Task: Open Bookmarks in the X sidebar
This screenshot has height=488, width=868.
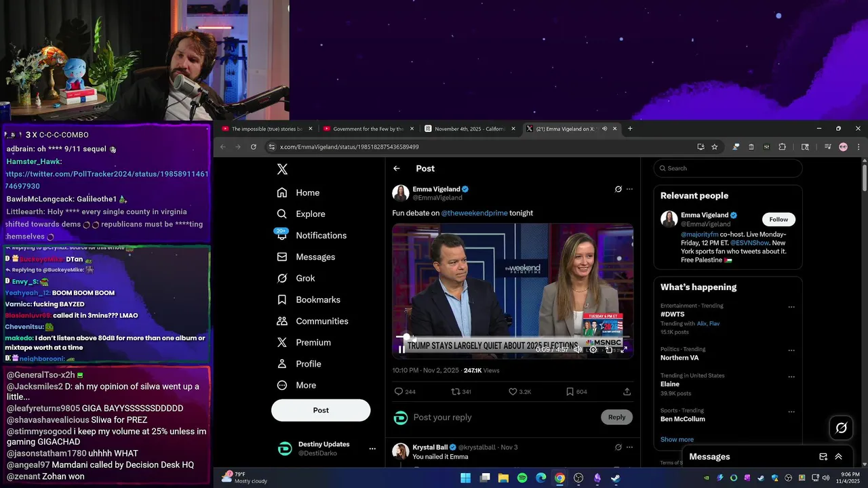Action: coord(309,300)
